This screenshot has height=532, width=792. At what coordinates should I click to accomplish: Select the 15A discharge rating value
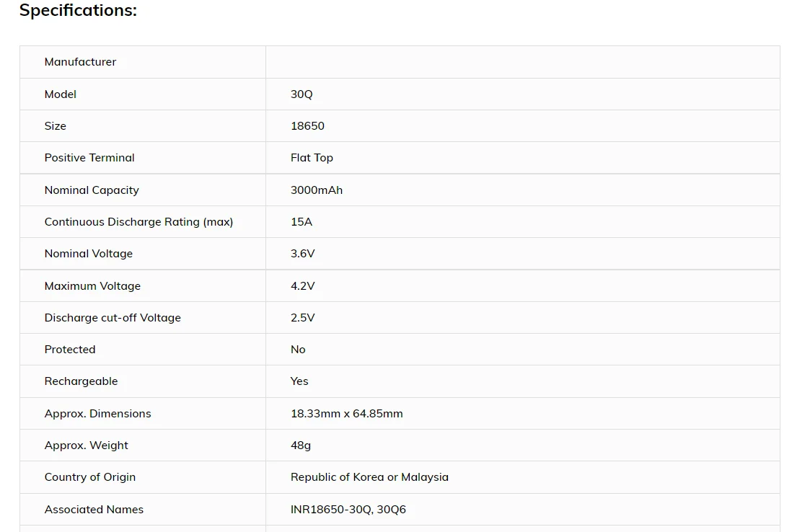[x=302, y=222]
